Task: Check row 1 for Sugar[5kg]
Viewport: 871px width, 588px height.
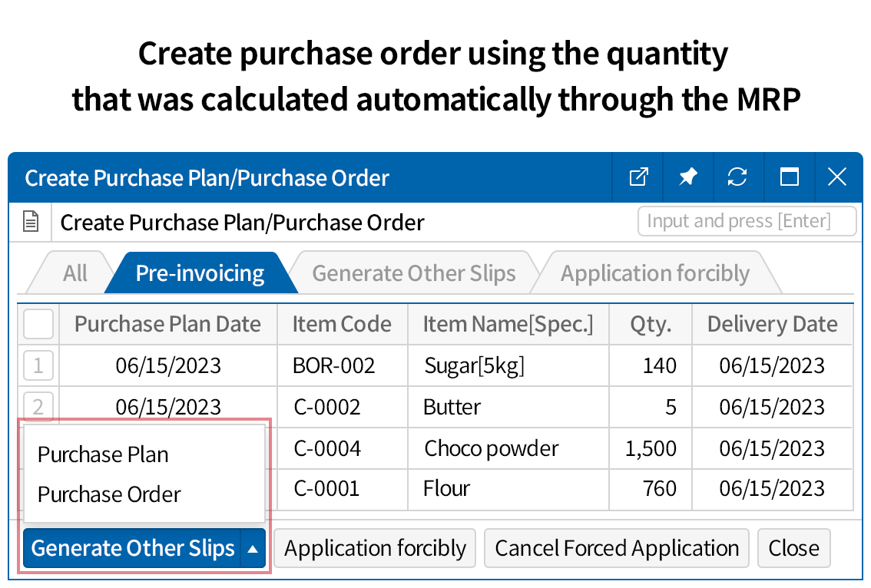Action: point(38,365)
